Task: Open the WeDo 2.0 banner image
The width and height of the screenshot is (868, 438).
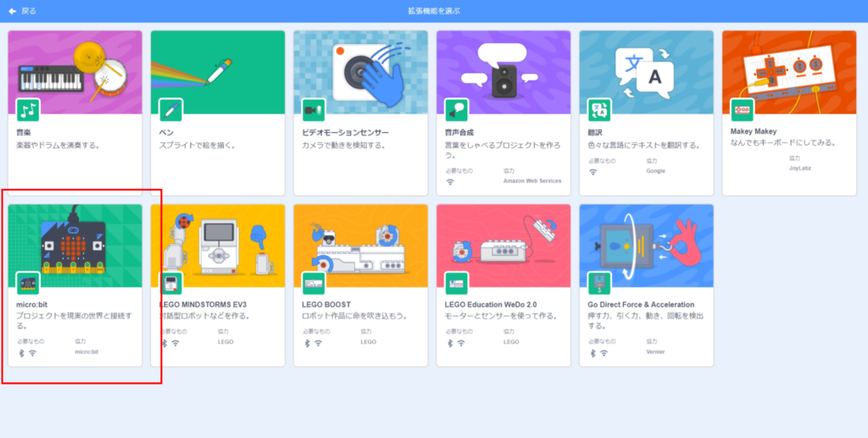Action: [x=504, y=246]
